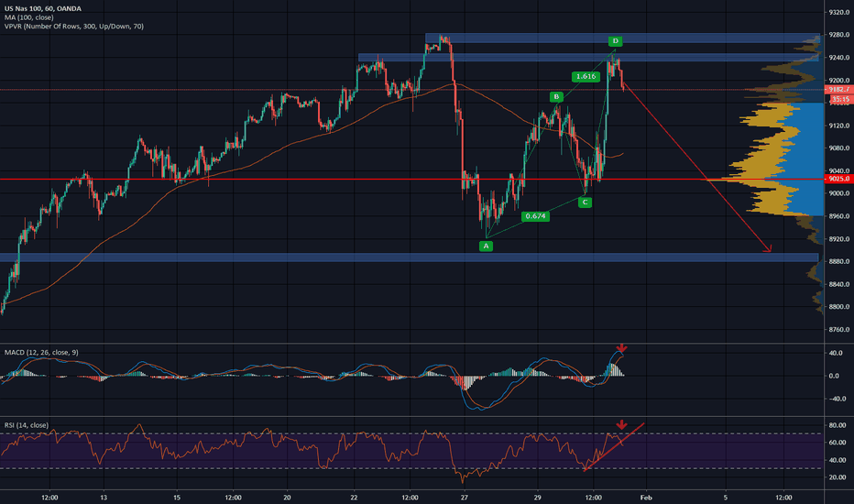The height and width of the screenshot is (504, 854).
Task: Click the 40.0 MACD axis value
Action: tap(838, 353)
